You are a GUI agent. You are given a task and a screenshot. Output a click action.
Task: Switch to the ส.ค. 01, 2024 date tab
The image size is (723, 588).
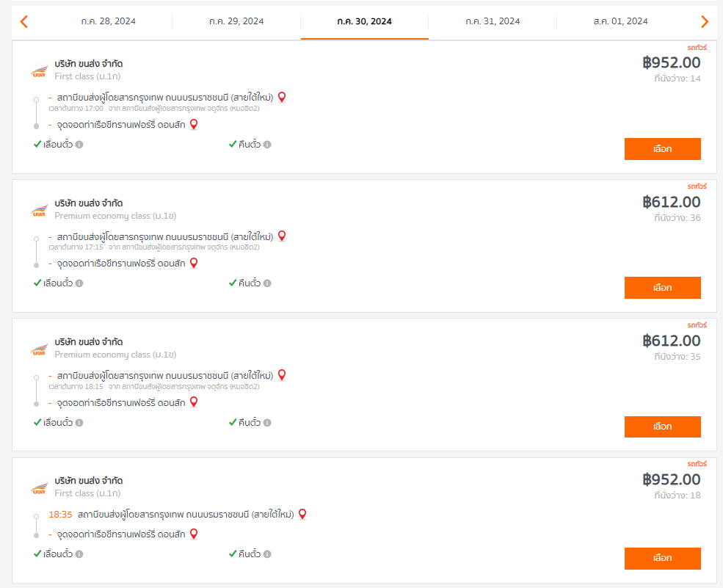click(621, 21)
